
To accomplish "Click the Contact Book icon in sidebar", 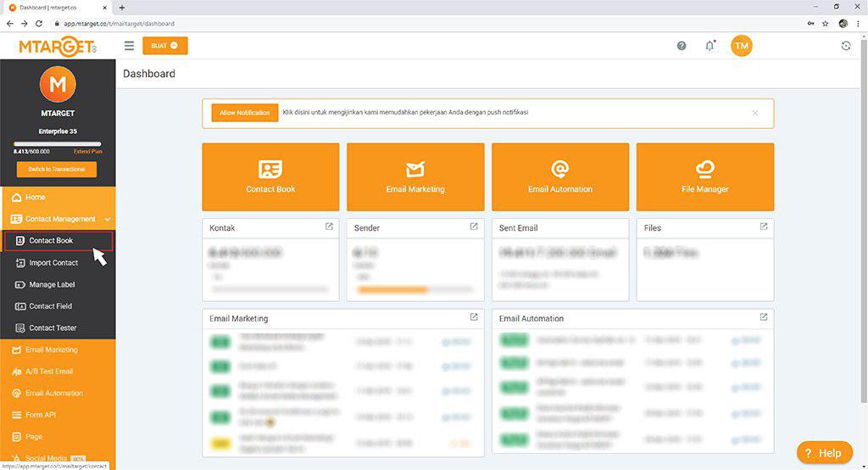I will pyautogui.click(x=20, y=241).
